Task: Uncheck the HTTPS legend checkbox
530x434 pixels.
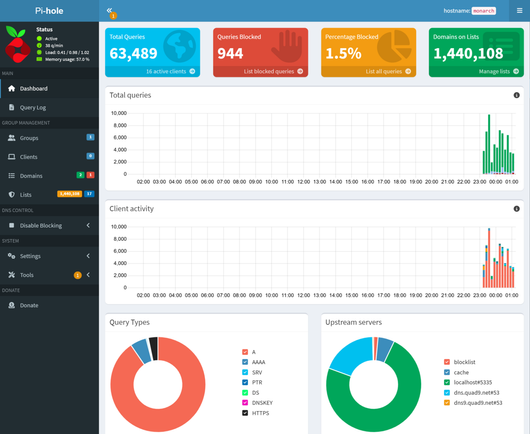Action: pyautogui.click(x=245, y=413)
